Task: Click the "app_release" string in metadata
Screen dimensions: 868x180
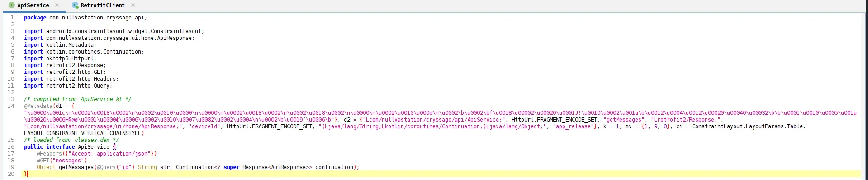Action: pyautogui.click(x=573, y=126)
